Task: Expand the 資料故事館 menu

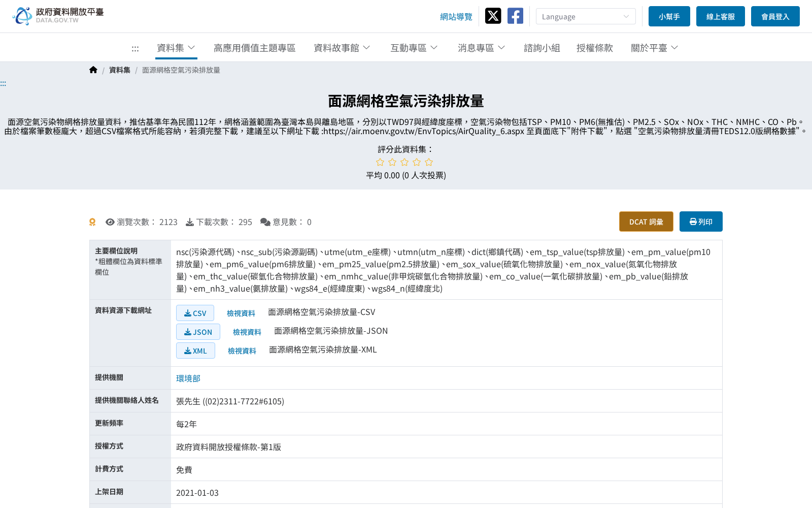Action: (342, 48)
